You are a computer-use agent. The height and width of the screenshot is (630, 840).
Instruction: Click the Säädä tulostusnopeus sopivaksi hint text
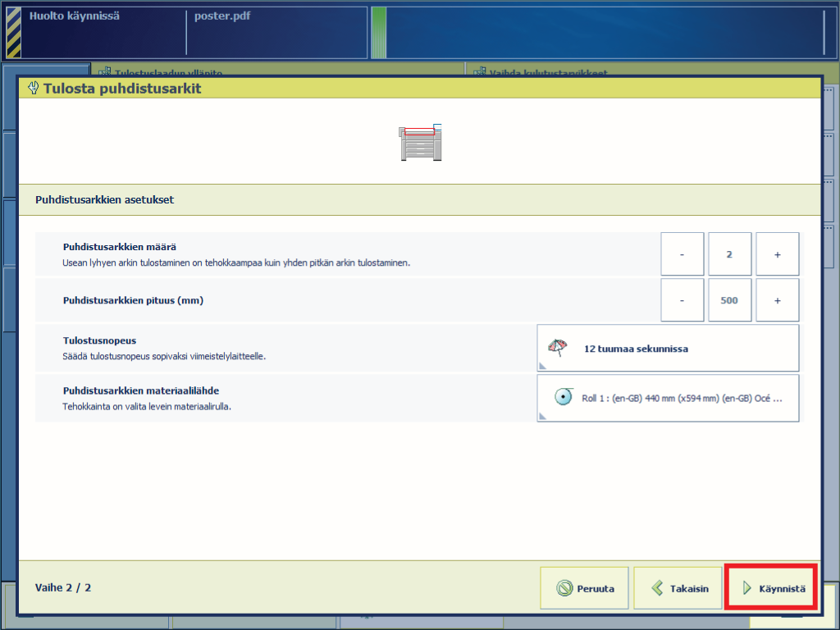(x=164, y=356)
